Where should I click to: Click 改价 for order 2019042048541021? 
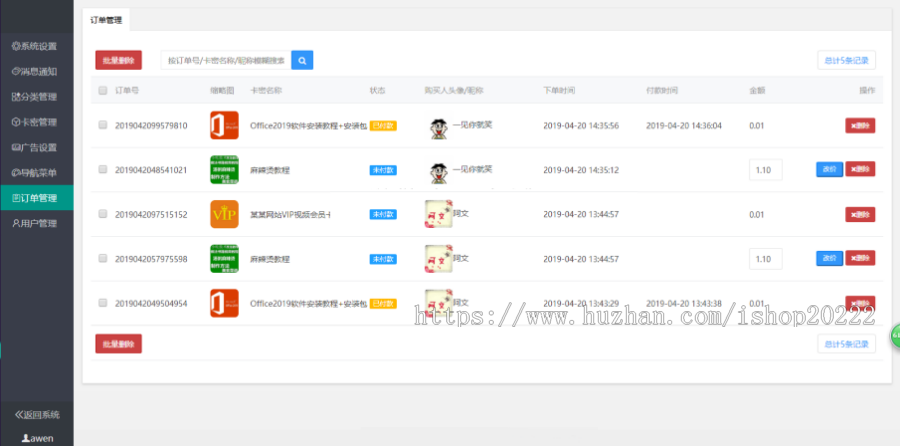click(x=829, y=169)
